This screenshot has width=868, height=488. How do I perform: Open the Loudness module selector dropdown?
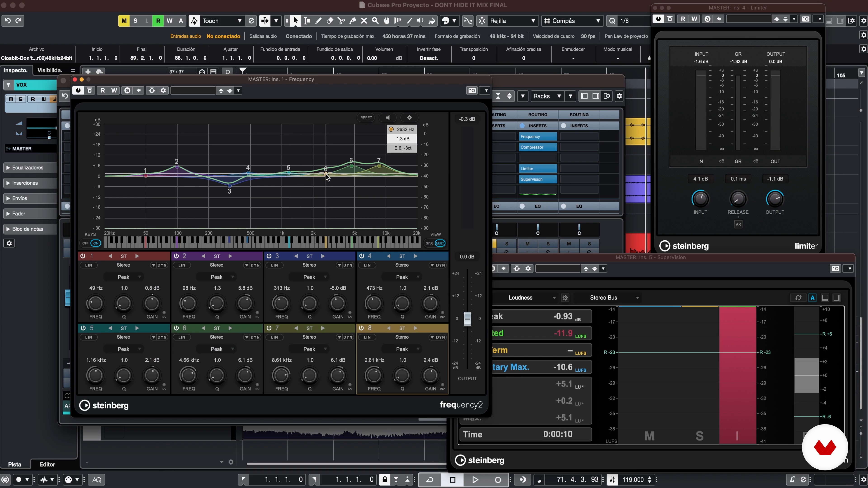coord(532,298)
